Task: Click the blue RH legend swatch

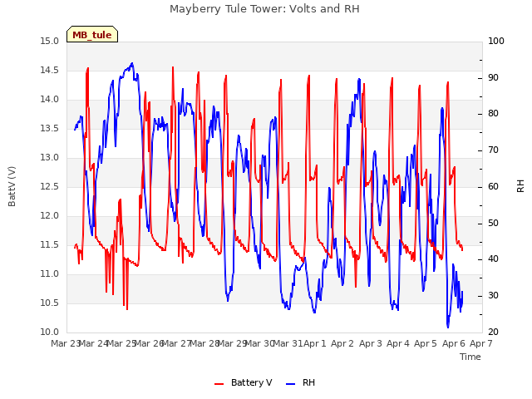Action: pos(291,384)
